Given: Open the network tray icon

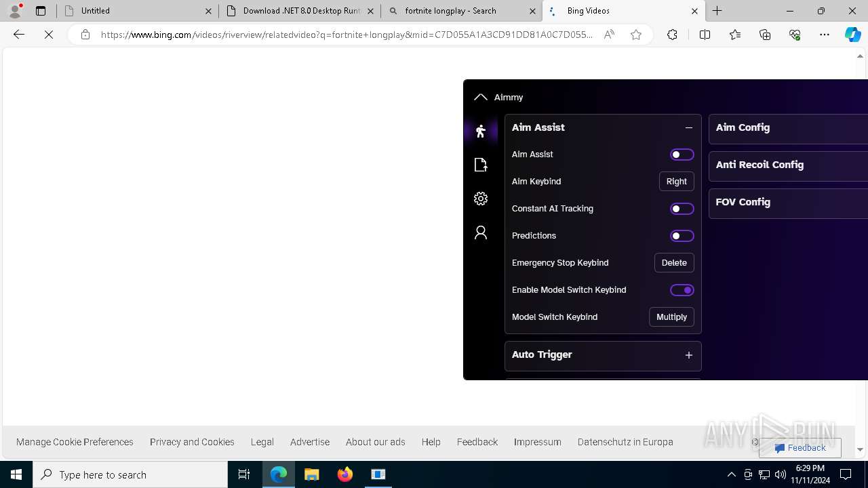Looking at the screenshot, I should [x=764, y=474].
